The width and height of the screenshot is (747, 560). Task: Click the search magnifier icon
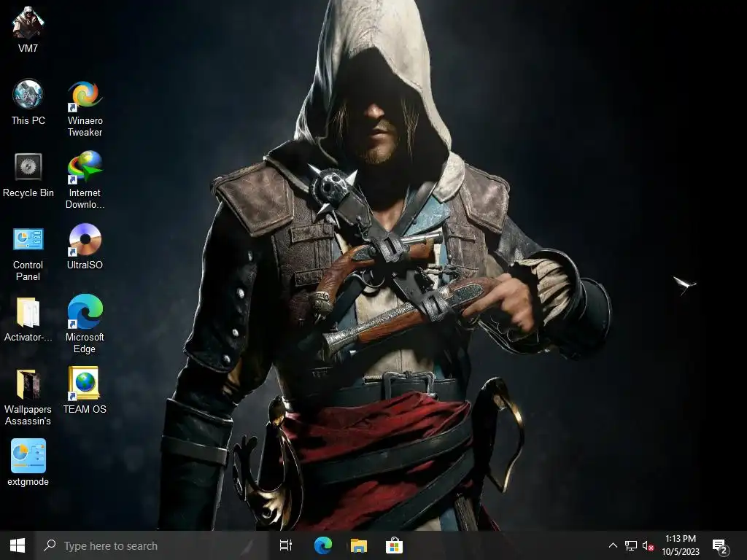coord(50,545)
